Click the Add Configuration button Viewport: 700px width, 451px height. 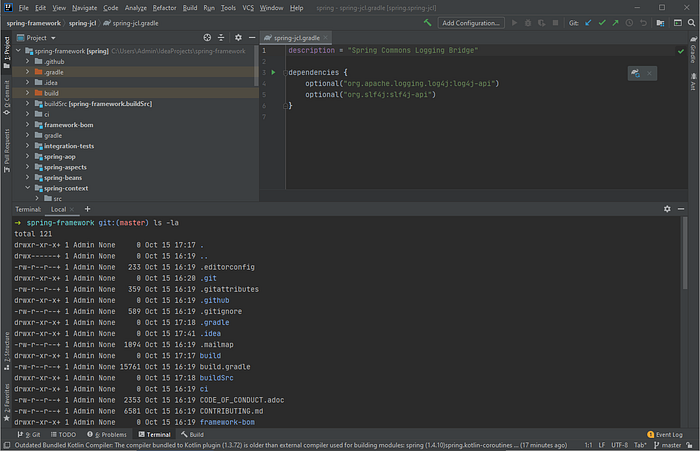pos(471,22)
